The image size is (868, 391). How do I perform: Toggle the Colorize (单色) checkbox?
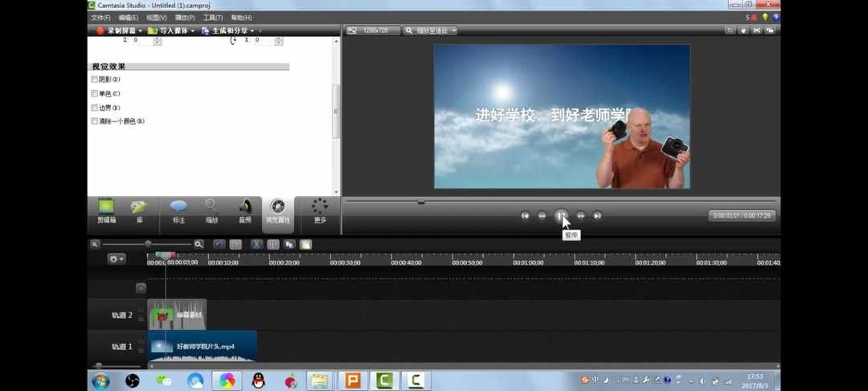[95, 93]
